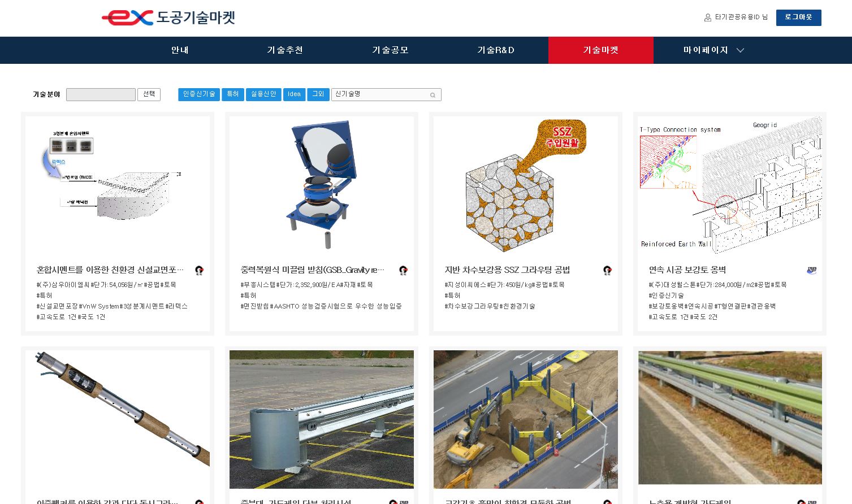Expand the 마이페이지 dropdown chevron
The image size is (852, 504).
tap(740, 50)
